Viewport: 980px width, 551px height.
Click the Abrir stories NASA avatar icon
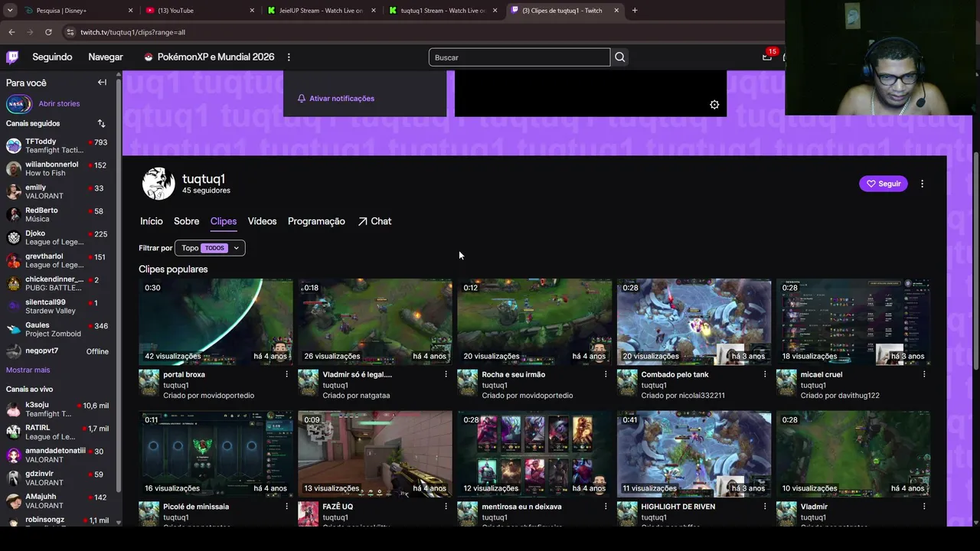[18, 104]
